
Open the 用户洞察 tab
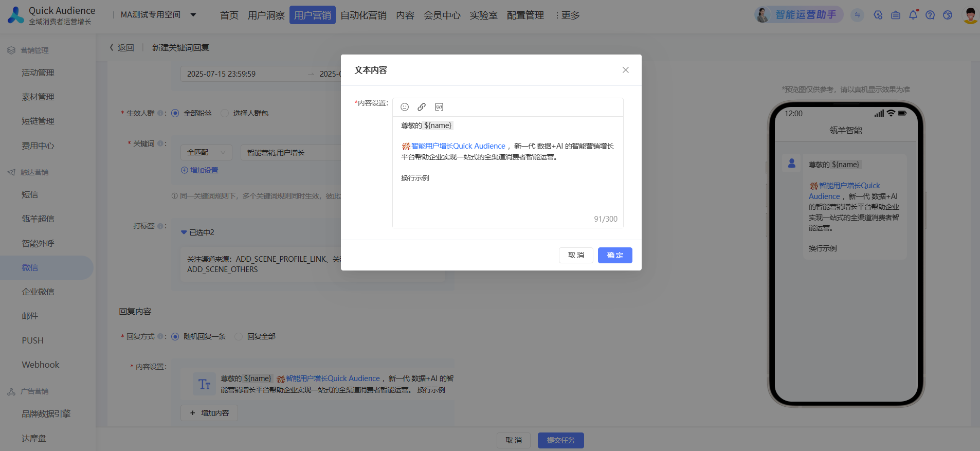point(266,15)
